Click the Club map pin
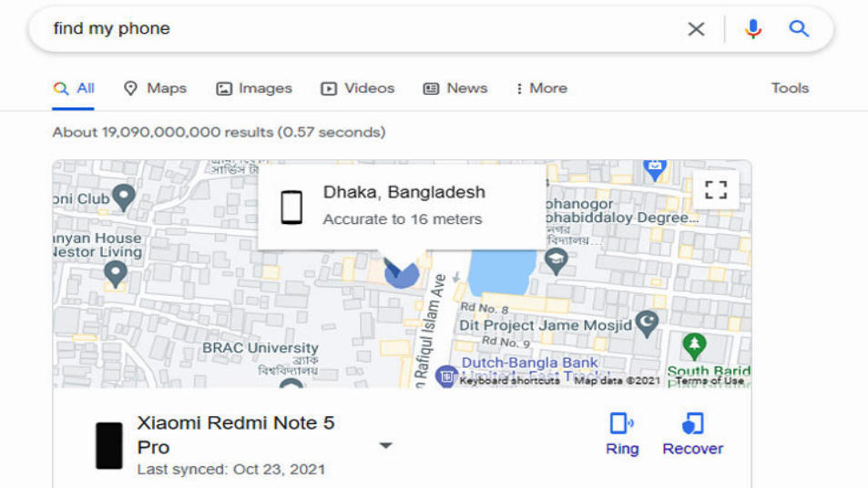This screenshot has width=868, height=488. pos(124,197)
